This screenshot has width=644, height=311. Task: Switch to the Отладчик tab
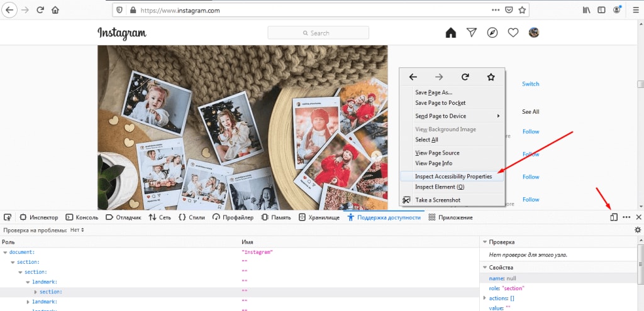click(x=124, y=217)
